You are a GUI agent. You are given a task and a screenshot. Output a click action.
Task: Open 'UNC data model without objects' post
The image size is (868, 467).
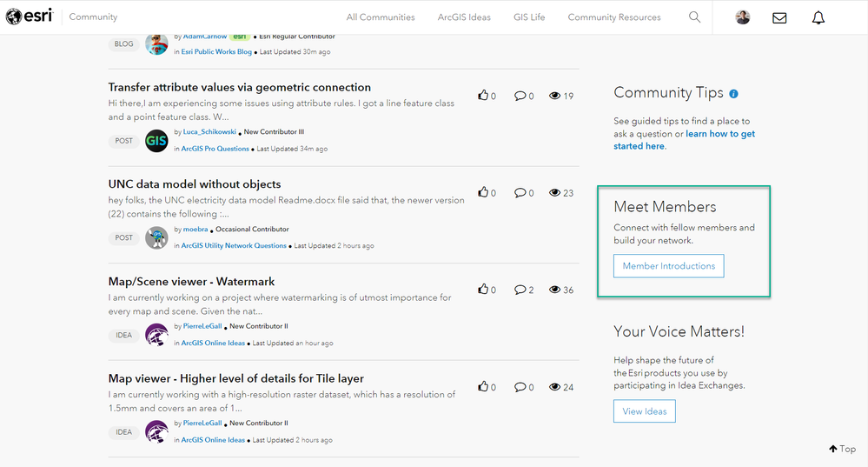(195, 184)
